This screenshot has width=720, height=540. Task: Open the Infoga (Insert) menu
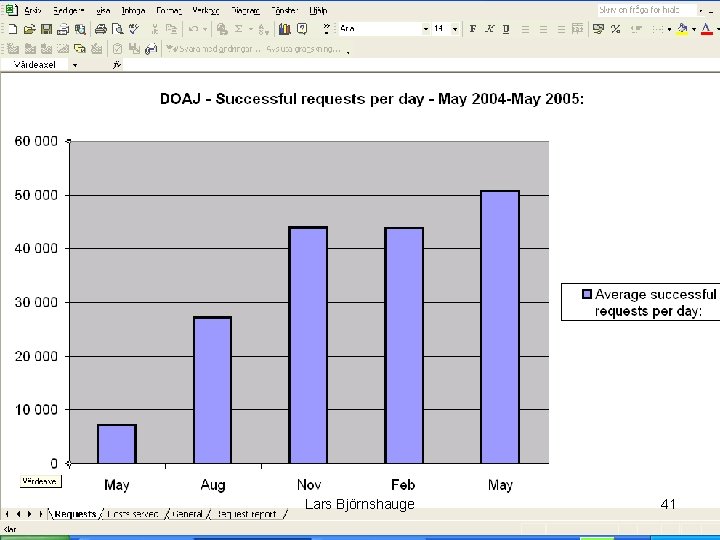133,10
